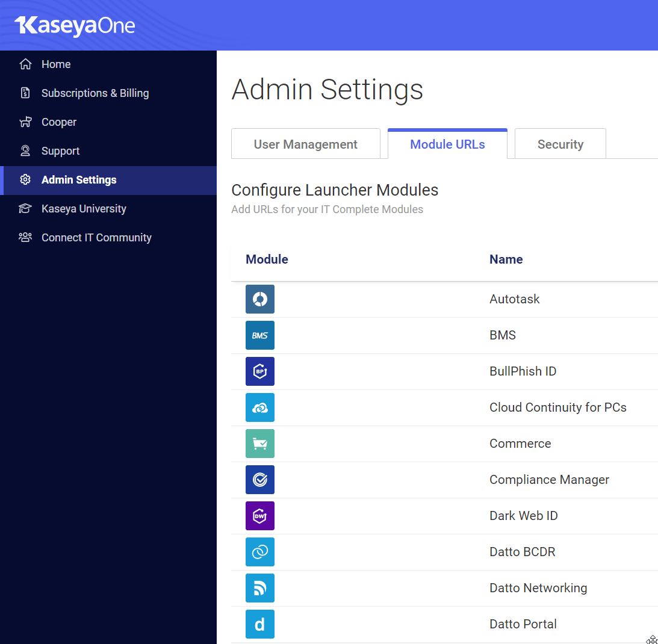Open Subscriptions & Billing from the sidebar
Viewport: 658px width, 644px height.
(x=95, y=93)
